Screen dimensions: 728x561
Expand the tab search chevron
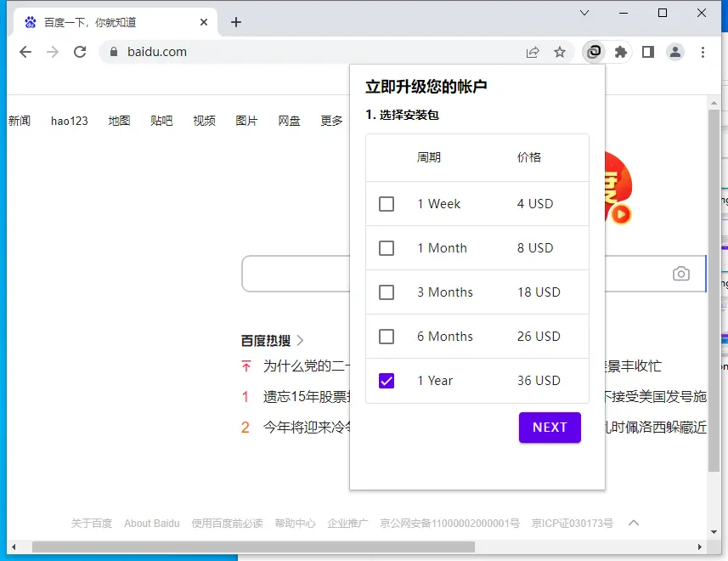tap(584, 13)
